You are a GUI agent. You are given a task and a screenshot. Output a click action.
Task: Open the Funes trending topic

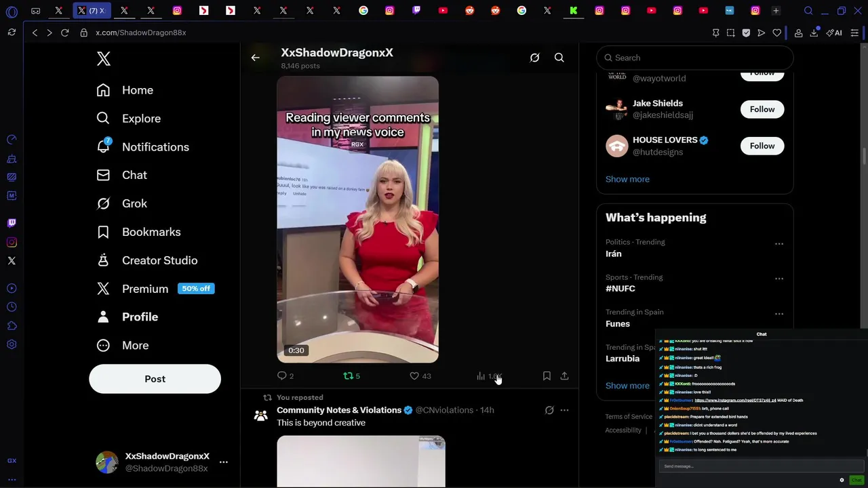618,323
